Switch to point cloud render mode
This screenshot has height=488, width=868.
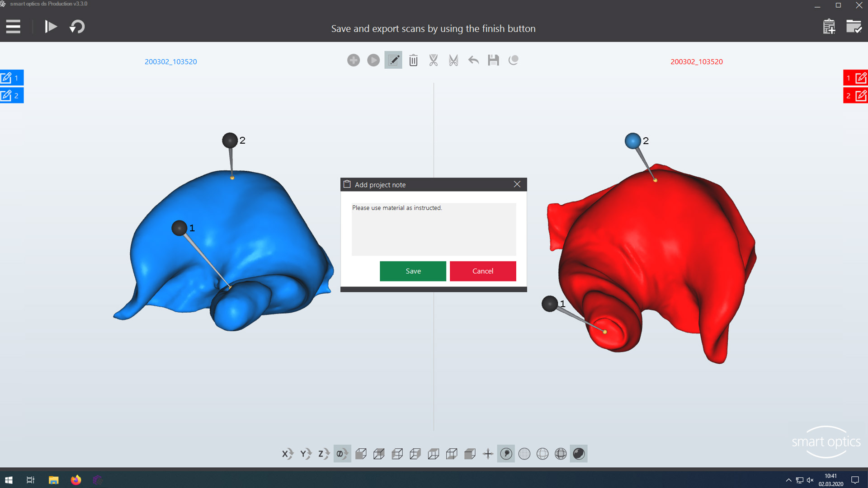(x=524, y=454)
